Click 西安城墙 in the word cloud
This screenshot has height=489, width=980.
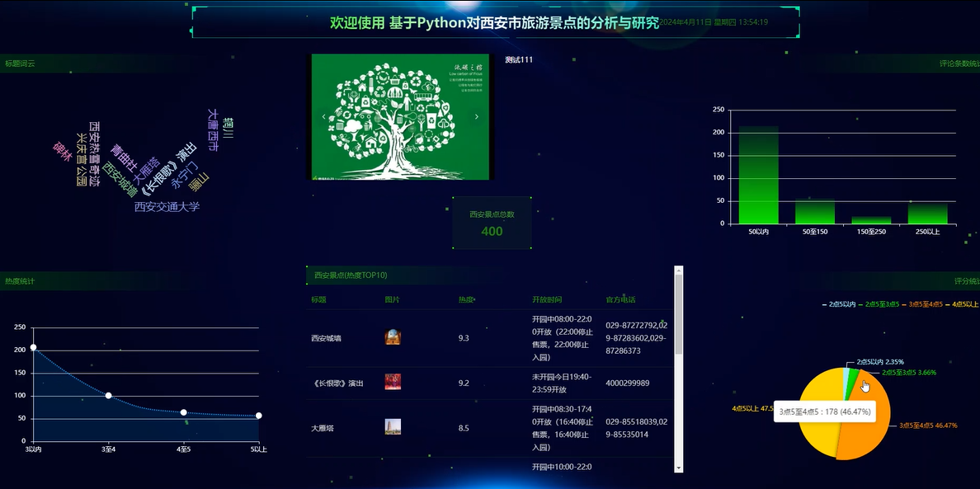click(120, 179)
